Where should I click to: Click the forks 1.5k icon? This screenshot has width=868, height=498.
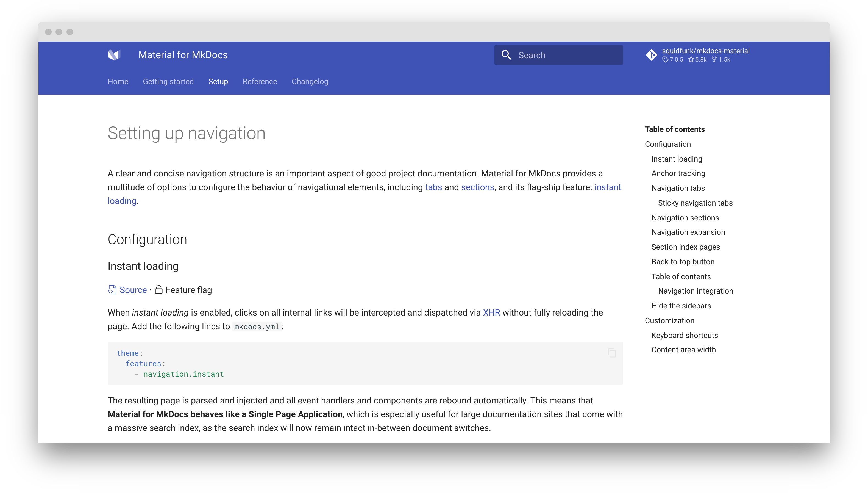point(714,60)
